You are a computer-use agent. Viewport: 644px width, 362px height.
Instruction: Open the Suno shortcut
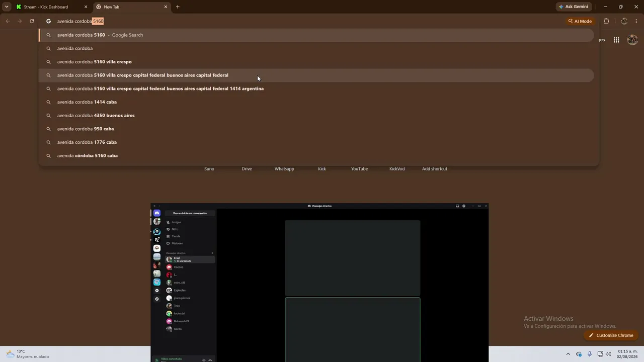[209, 169]
